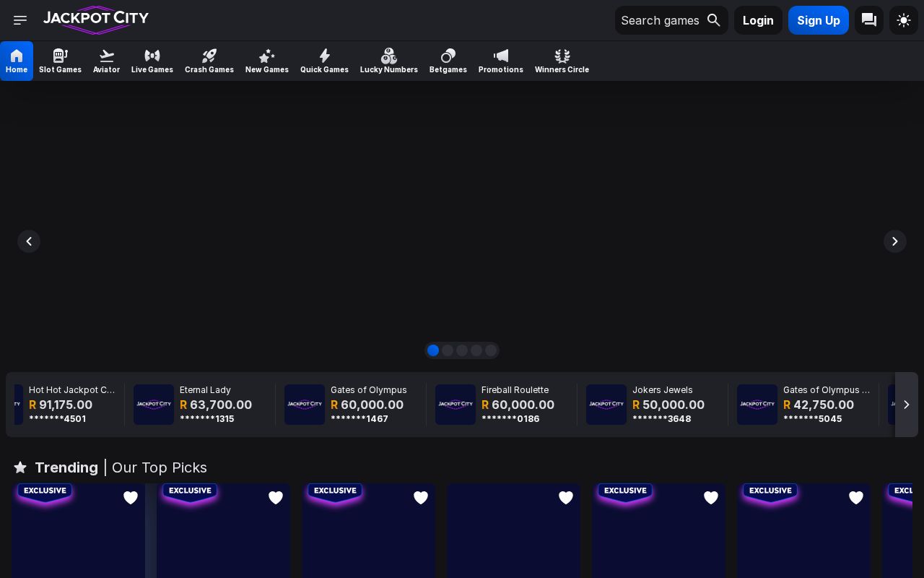Advance the banner carousel with right arrow
The height and width of the screenshot is (578, 924).
895,241
